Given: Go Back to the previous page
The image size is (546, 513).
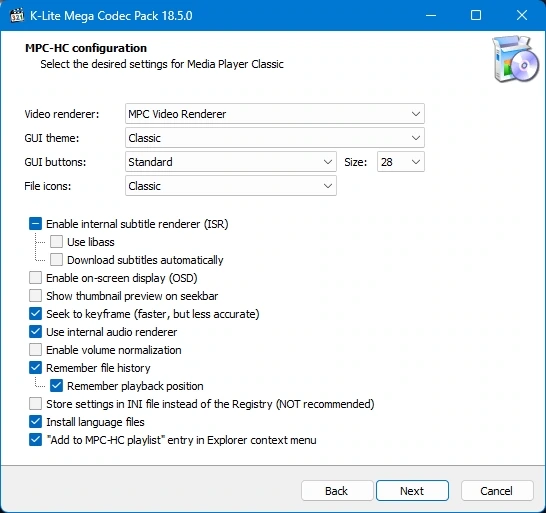Looking at the screenshot, I should tap(337, 491).
